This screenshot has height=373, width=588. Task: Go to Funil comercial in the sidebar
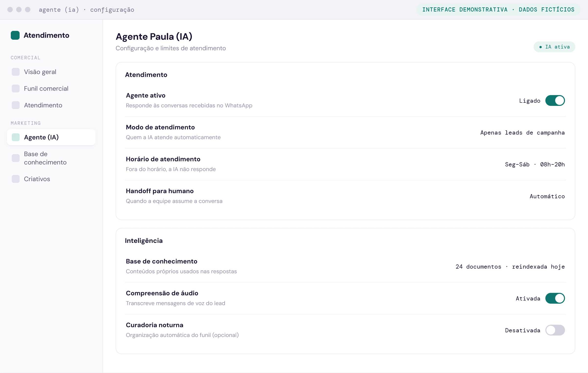pos(51,88)
